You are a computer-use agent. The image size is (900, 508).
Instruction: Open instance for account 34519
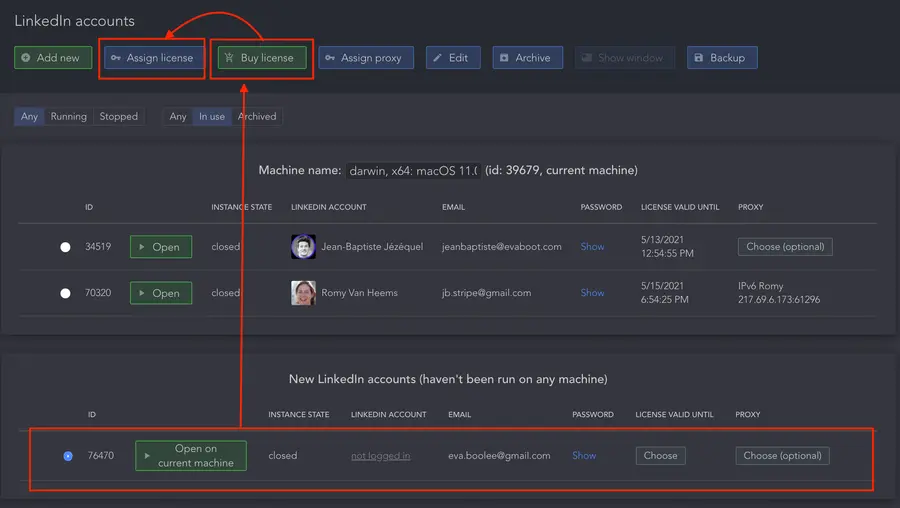coord(161,247)
